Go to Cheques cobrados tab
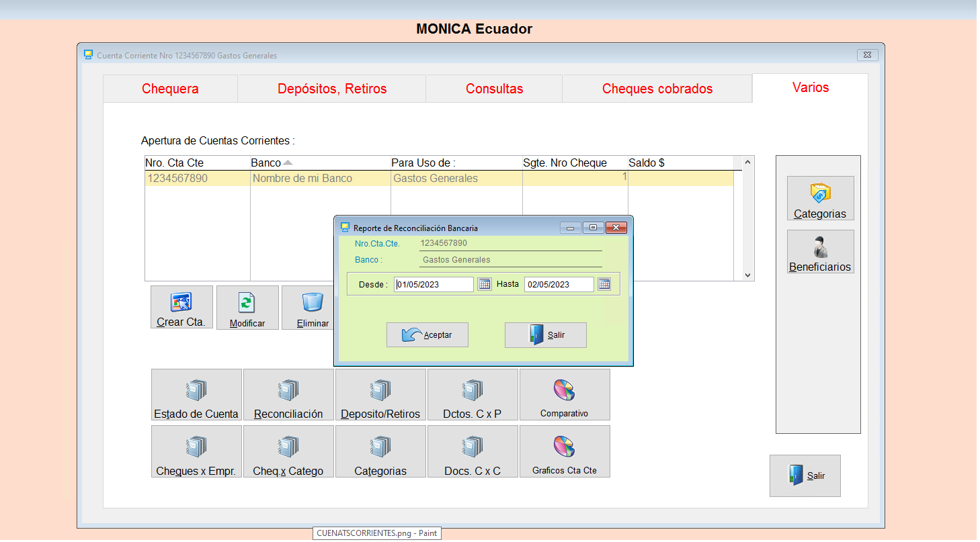 click(x=657, y=89)
